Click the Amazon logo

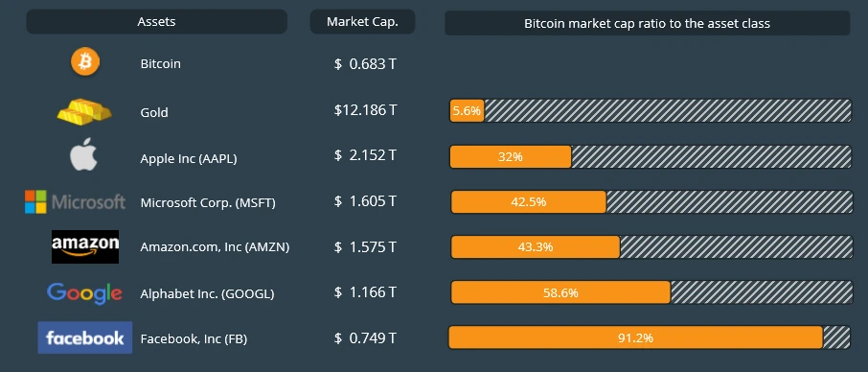pos(85,247)
